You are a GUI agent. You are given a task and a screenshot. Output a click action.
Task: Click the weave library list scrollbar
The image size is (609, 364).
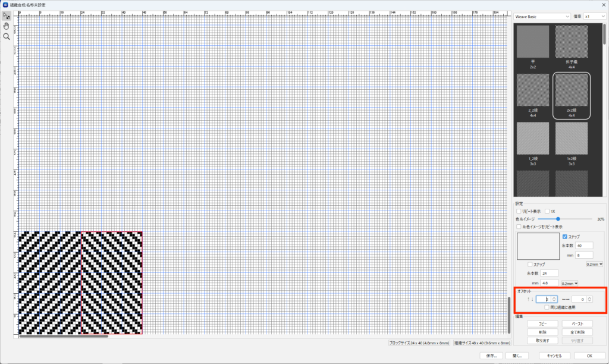(604, 34)
